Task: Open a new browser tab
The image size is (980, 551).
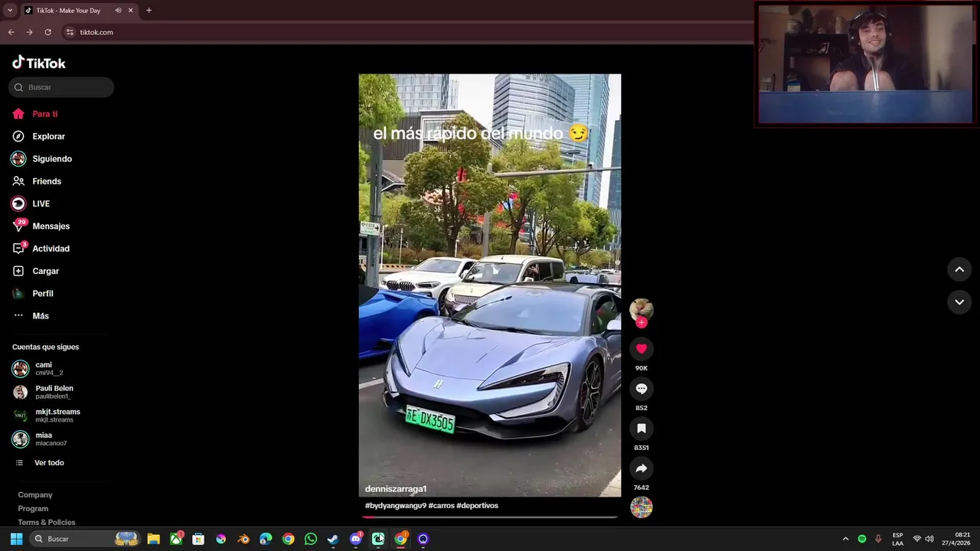Action: click(149, 11)
